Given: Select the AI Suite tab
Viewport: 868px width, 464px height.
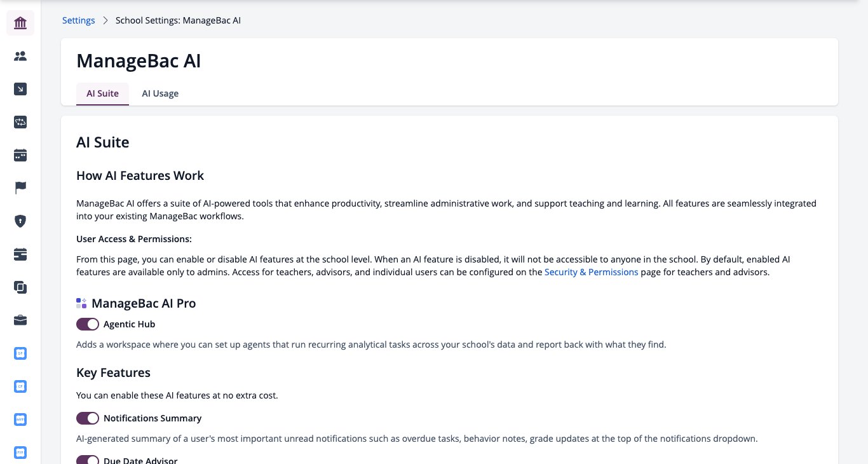Looking at the screenshot, I should point(102,93).
